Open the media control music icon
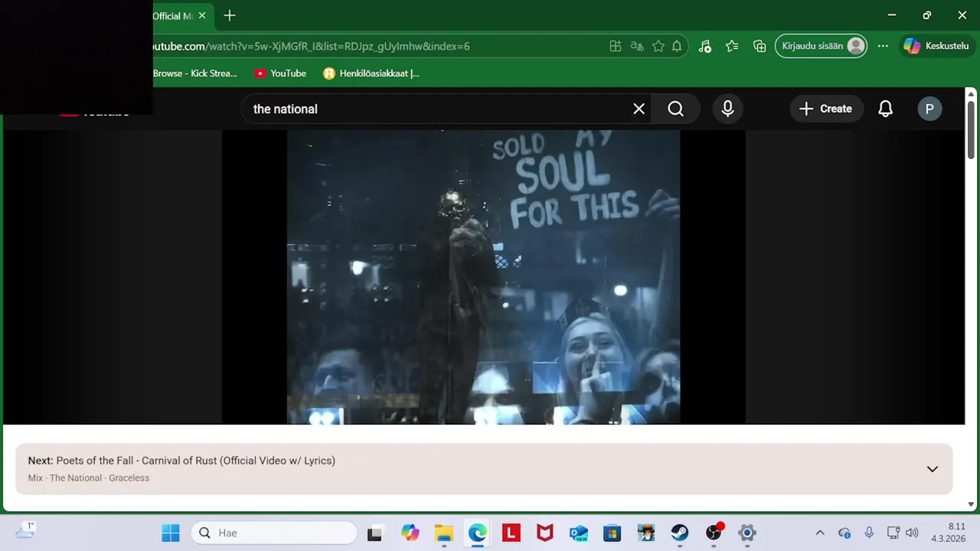 tap(705, 46)
